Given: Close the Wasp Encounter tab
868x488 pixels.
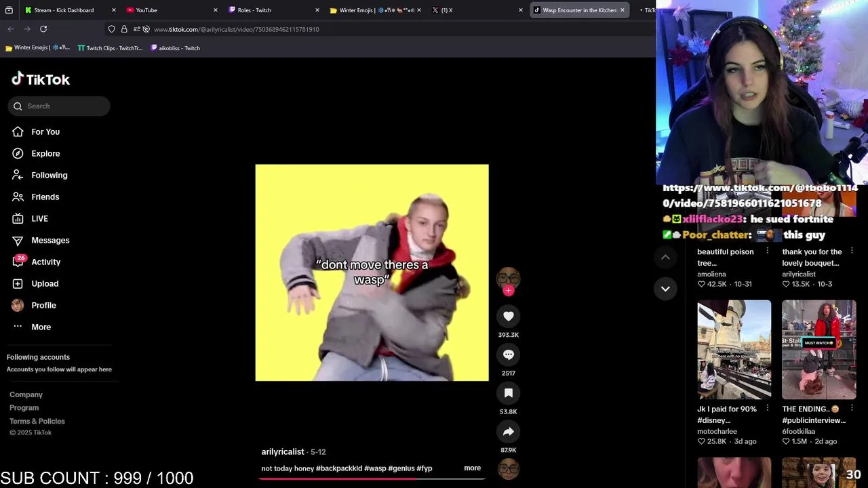Looking at the screenshot, I should (x=623, y=10).
